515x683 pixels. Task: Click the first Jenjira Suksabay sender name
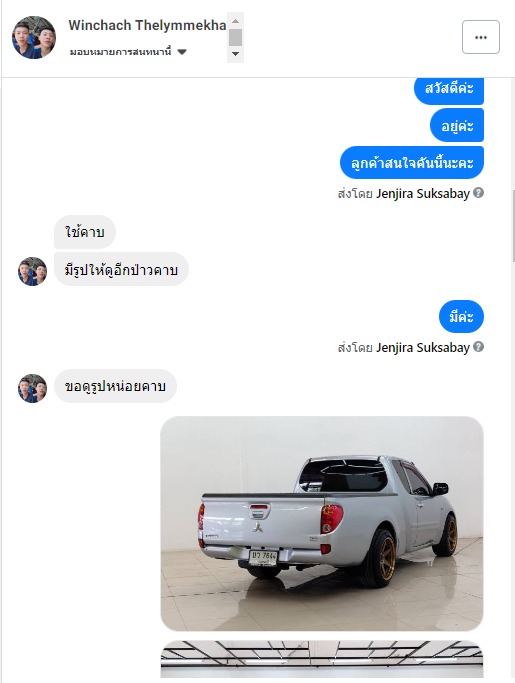click(423, 193)
